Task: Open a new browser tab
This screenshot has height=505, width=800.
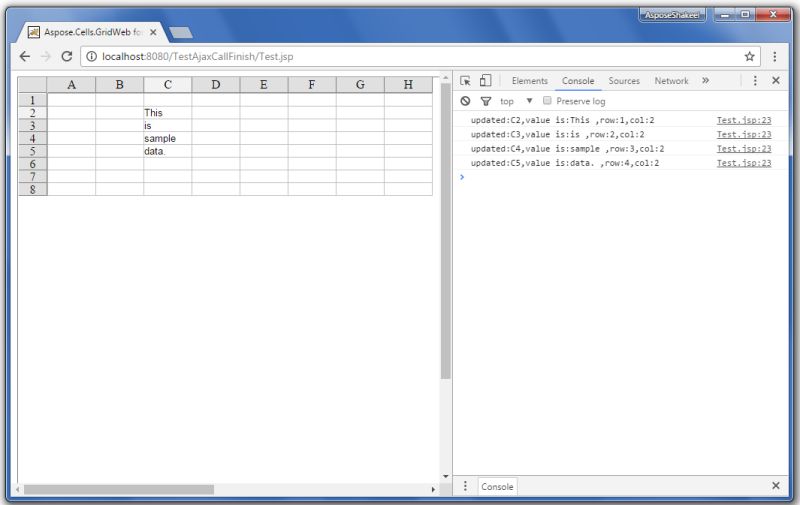Action: point(181,33)
